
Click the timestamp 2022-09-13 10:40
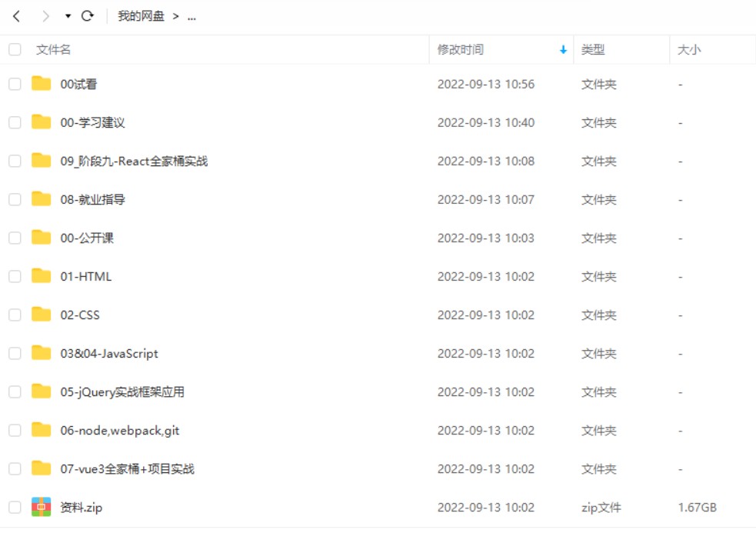(x=486, y=123)
